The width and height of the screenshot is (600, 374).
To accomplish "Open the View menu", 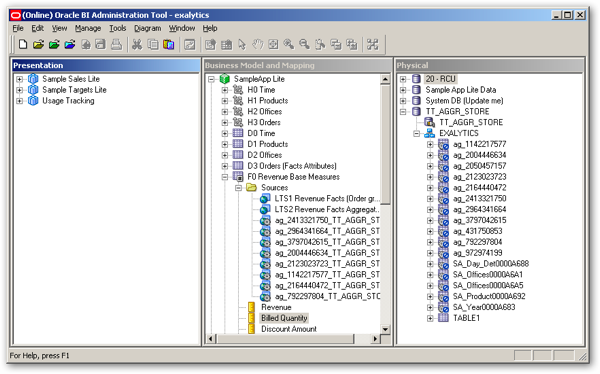I will coord(59,28).
